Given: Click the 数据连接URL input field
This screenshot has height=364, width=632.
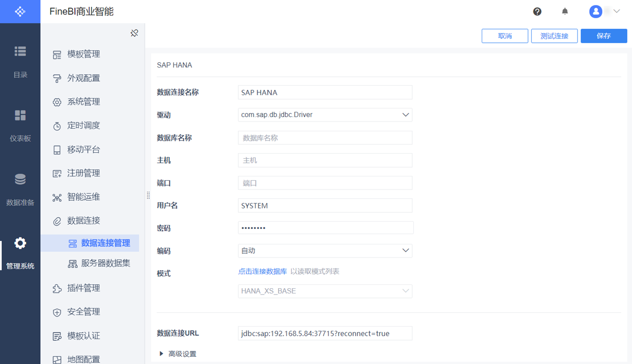Looking at the screenshot, I should 325,333.
